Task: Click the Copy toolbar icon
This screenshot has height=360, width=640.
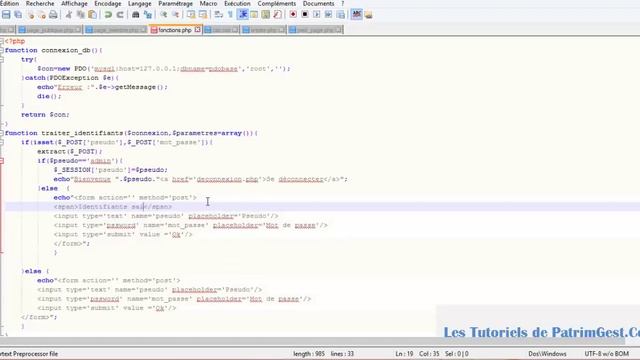Action: click(81, 15)
